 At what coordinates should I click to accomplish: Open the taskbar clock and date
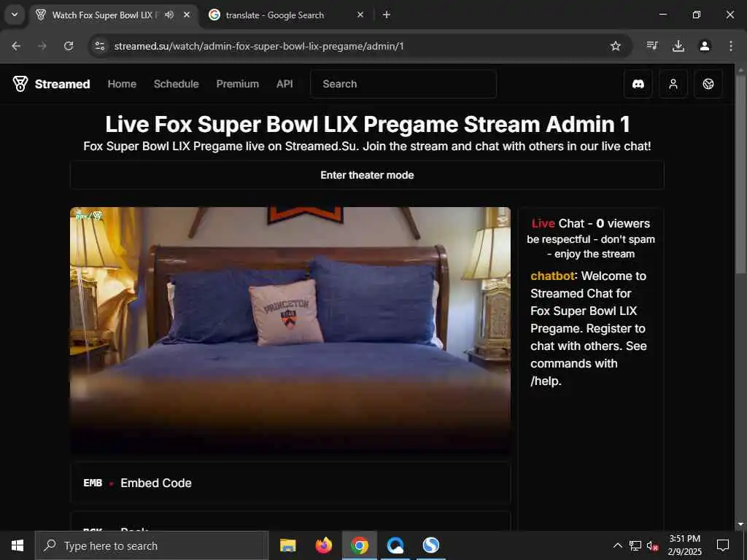684,545
